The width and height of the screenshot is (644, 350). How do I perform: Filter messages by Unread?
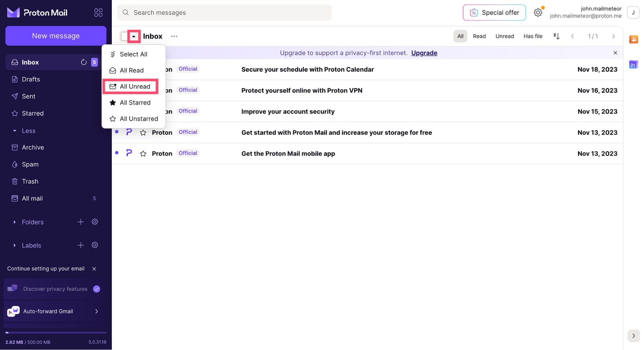pyautogui.click(x=505, y=36)
